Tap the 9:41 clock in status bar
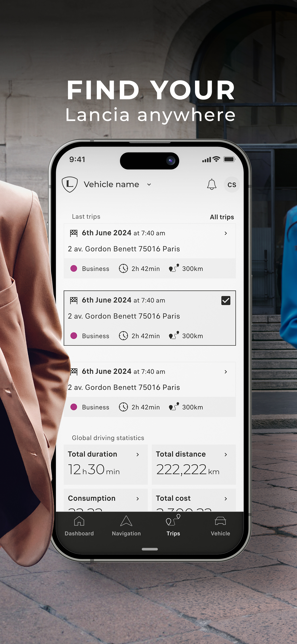 77,159
